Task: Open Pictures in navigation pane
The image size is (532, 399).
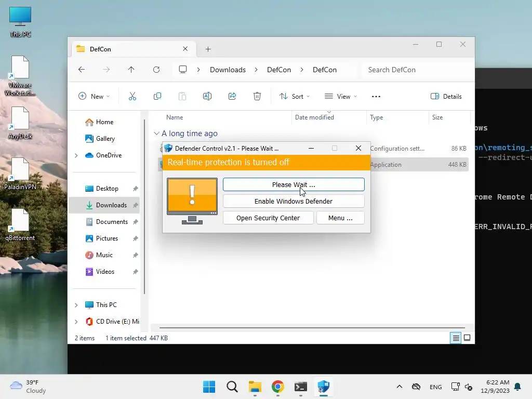Action: pos(107,238)
